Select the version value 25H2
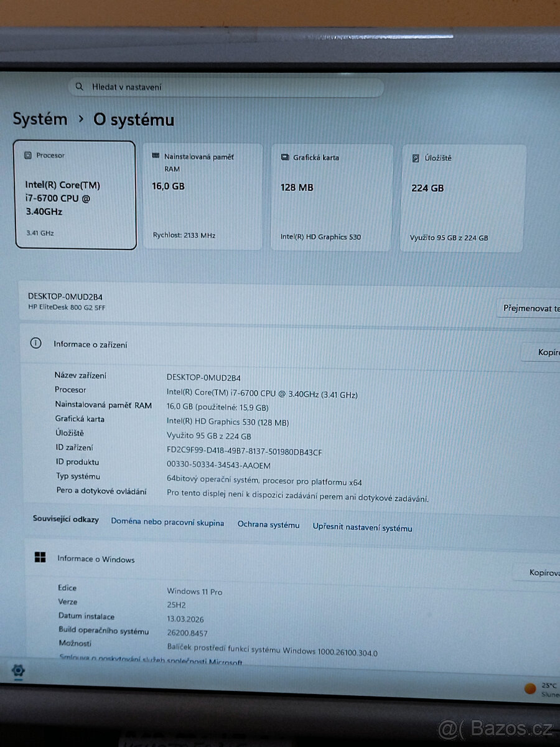The height and width of the screenshot is (747, 560). [176, 604]
